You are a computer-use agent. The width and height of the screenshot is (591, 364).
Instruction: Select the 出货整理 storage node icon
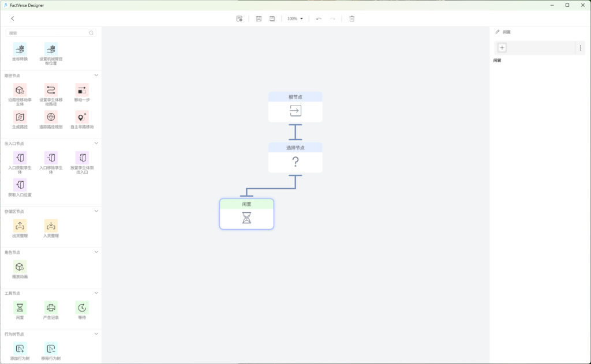coord(20,226)
